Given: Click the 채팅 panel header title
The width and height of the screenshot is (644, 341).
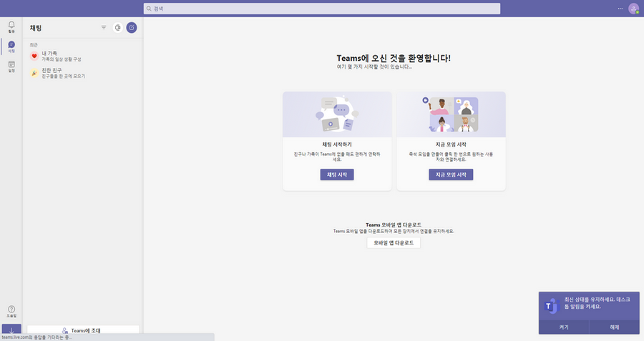Looking at the screenshot, I should click(x=36, y=28).
